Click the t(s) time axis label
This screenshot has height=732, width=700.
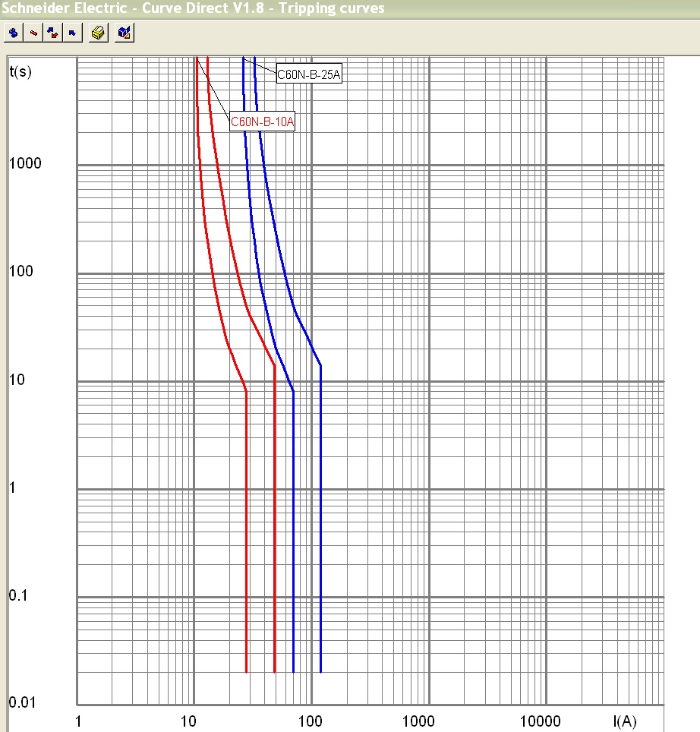coord(20,72)
